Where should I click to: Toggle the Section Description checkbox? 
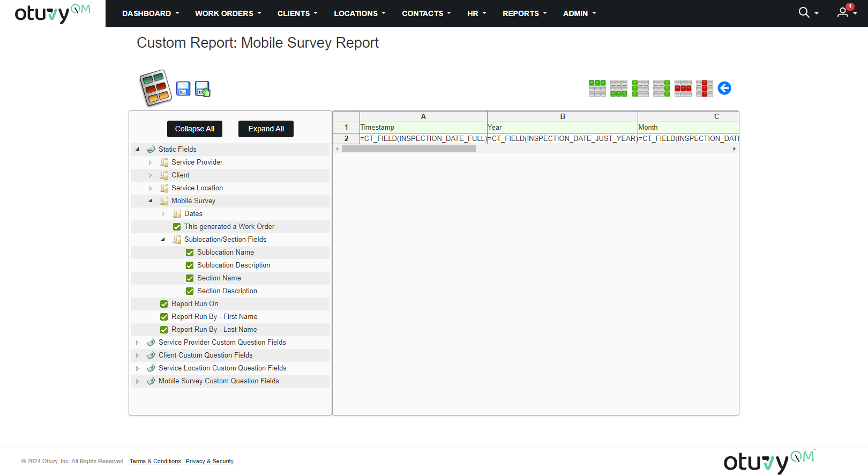(x=190, y=291)
